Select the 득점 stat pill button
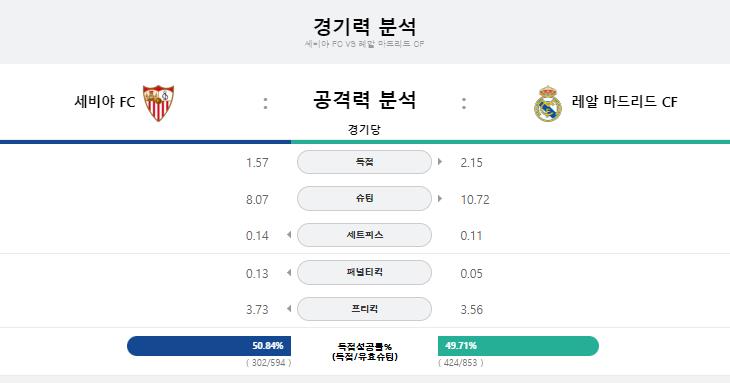 [365, 162]
